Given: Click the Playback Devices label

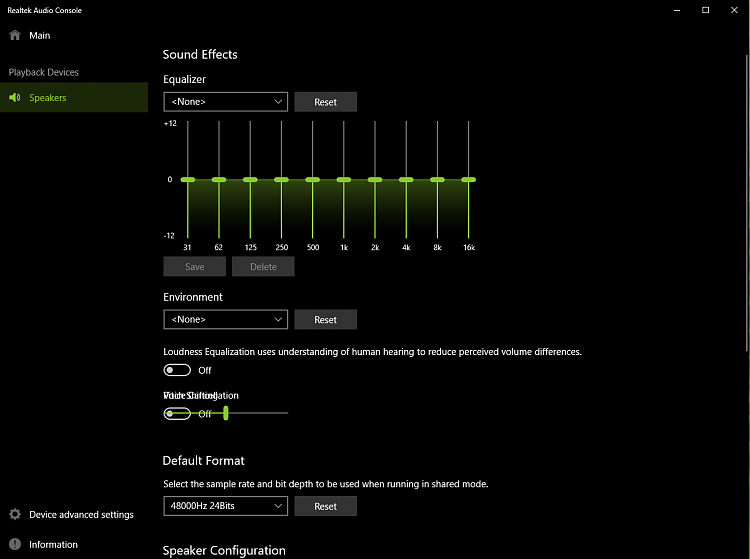Looking at the screenshot, I should tap(44, 72).
